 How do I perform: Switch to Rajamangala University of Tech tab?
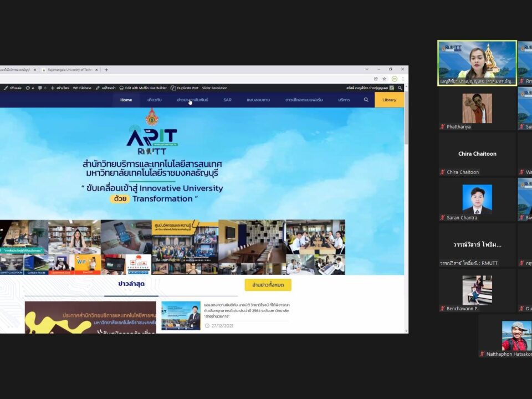coord(70,70)
